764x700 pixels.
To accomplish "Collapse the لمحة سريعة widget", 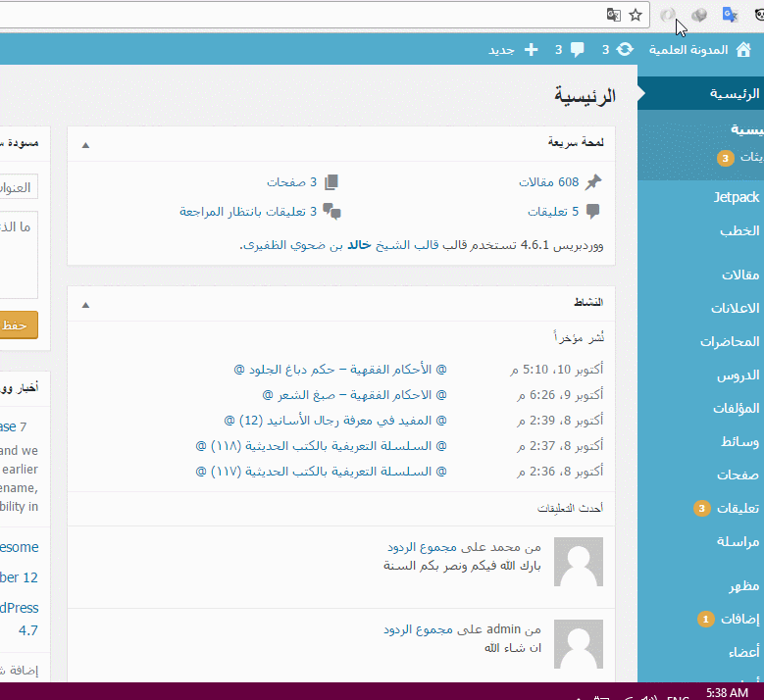I will click(x=85, y=144).
